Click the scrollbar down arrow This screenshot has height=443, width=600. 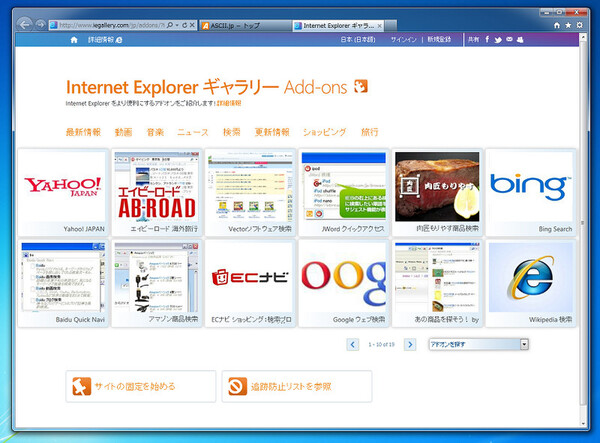coord(583,424)
